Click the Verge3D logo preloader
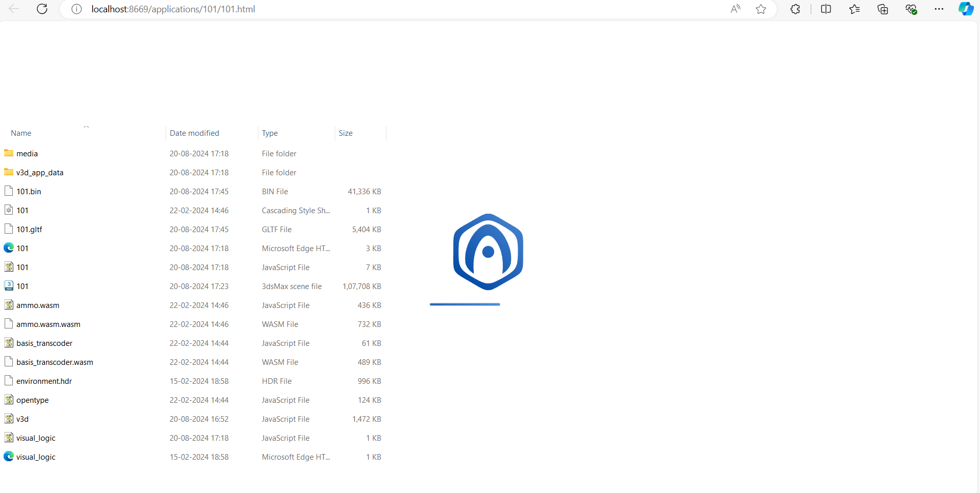980x493 pixels. pyautogui.click(x=488, y=252)
